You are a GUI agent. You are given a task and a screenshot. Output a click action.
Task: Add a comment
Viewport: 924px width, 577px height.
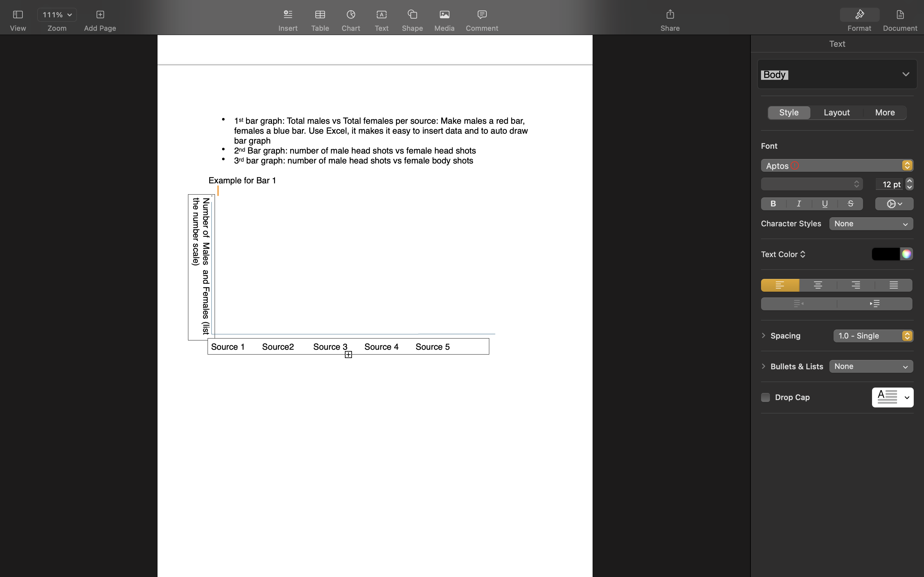click(482, 18)
